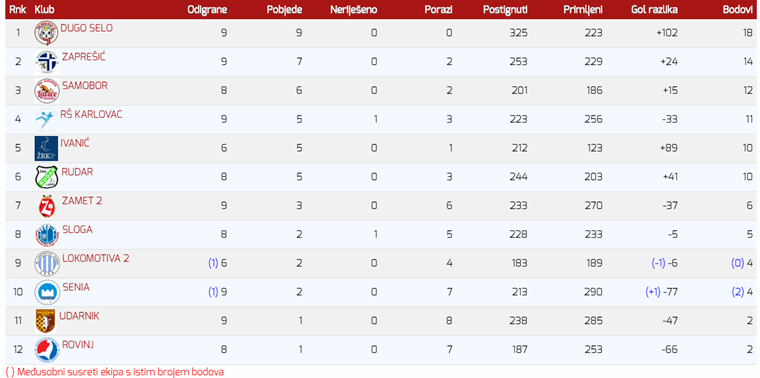Select the Lokomotiva 2 striped logo
The image size is (760, 378).
click(x=47, y=264)
